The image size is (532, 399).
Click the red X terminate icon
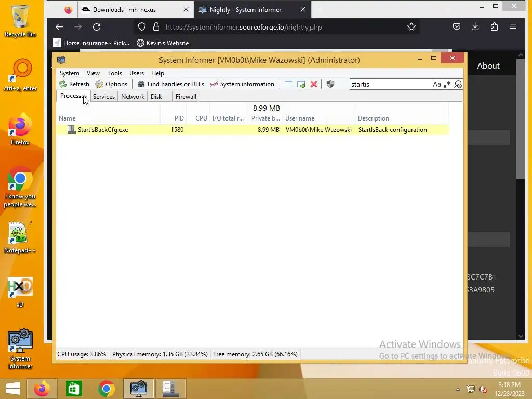[x=314, y=84]
